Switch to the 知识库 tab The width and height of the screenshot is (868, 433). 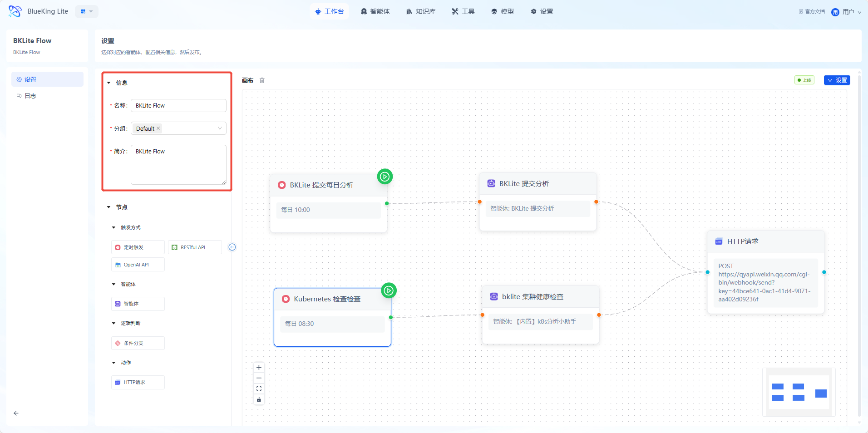point(421,11)
